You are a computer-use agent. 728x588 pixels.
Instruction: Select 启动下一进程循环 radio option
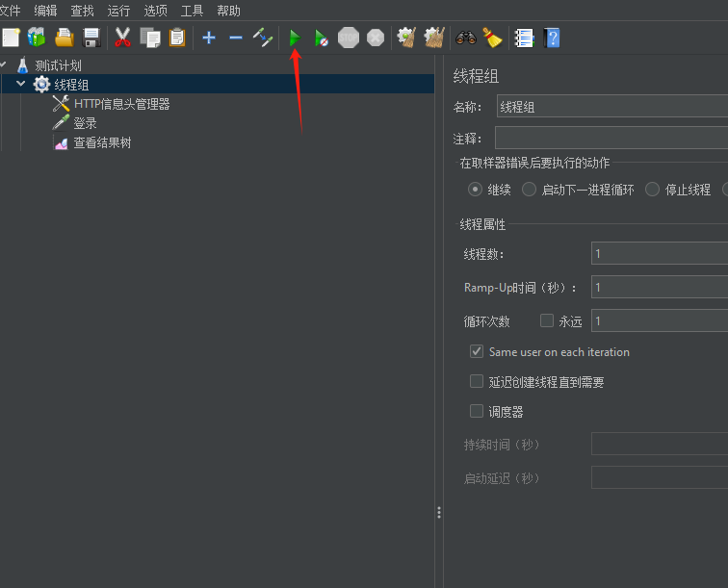[529, 190]
